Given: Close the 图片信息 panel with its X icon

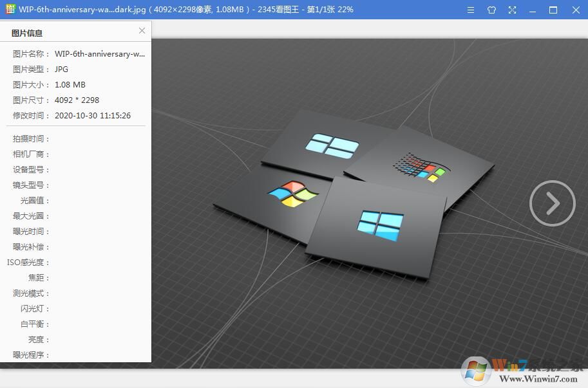Looking at the screenshot, I should pyautogui.click(x=142, y=30).
